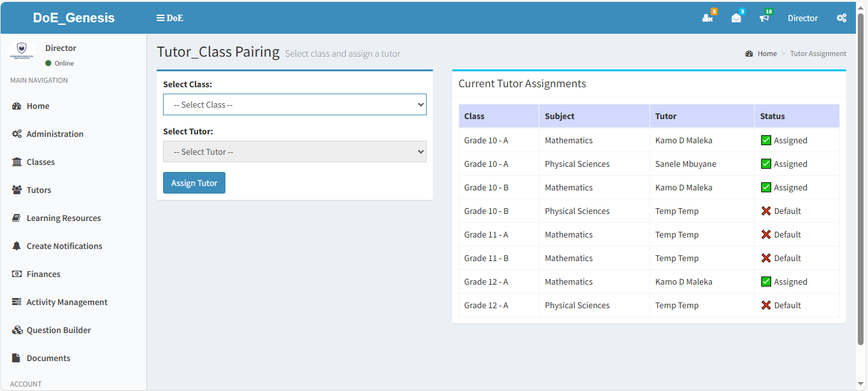This screenshot has height=391, width=868.
Task: Click the user requests icon with orange badge
Action: coord(708,18)
